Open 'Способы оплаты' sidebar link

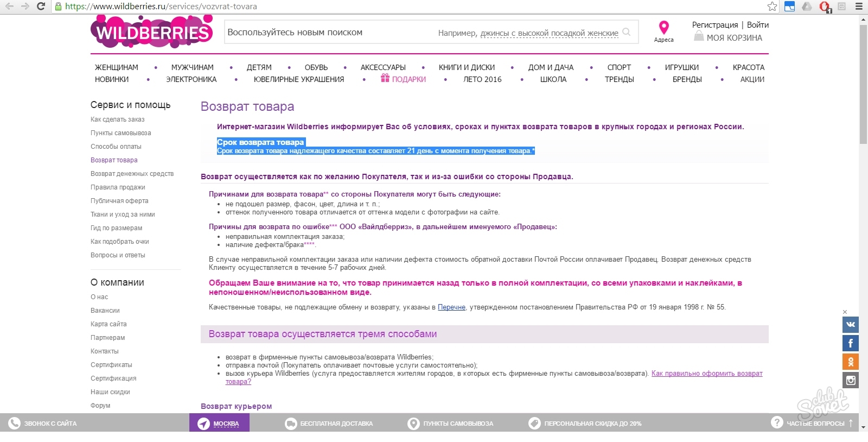(x=116, y=147)
